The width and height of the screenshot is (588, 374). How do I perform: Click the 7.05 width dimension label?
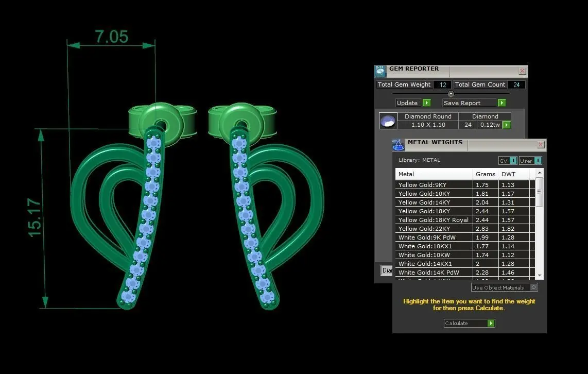click(111, 37)
